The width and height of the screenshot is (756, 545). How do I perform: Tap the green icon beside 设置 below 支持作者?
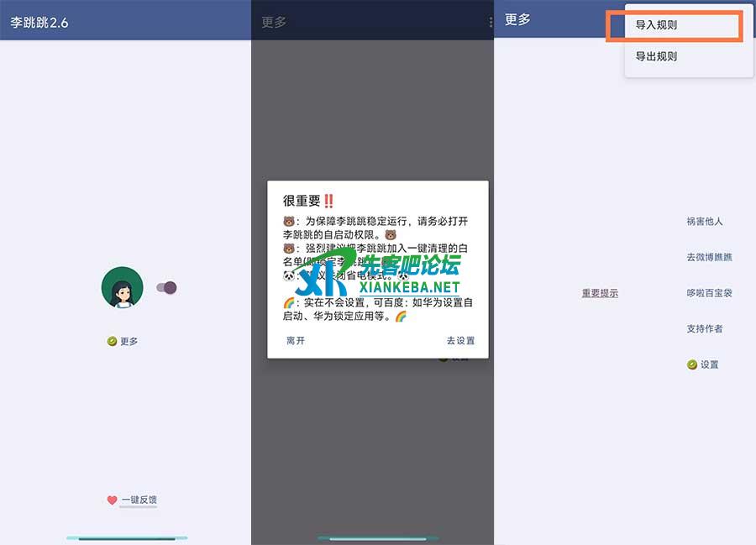pos(692,364)
